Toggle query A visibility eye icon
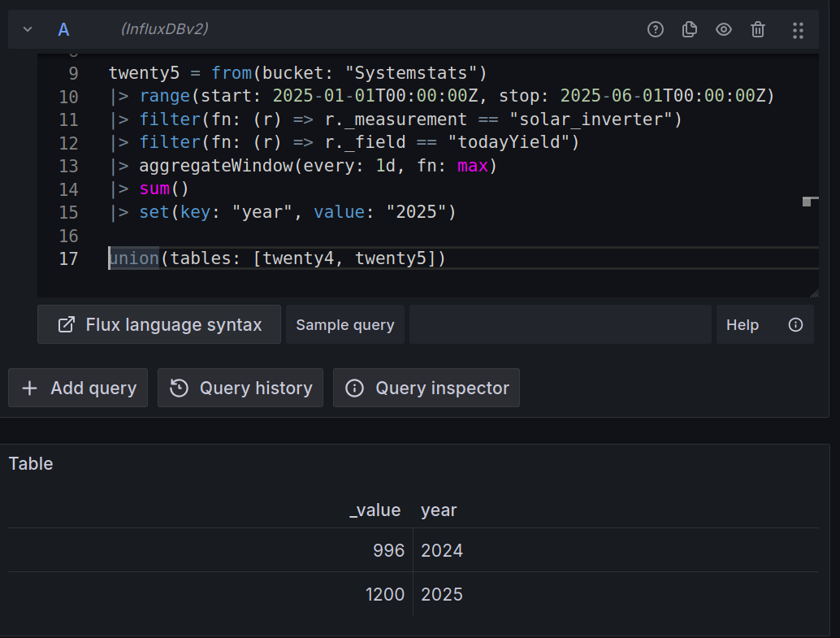The height and width of the screenshot is (638, 840). point(724,30)
